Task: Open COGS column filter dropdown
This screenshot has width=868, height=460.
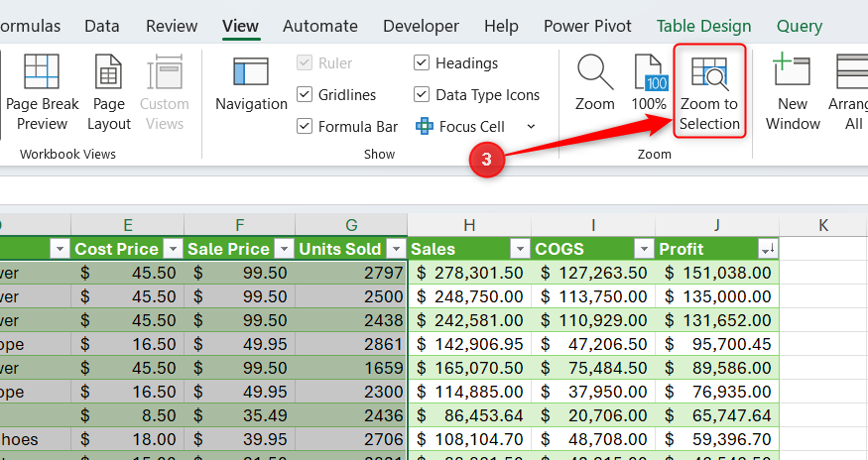Action: 644,249
